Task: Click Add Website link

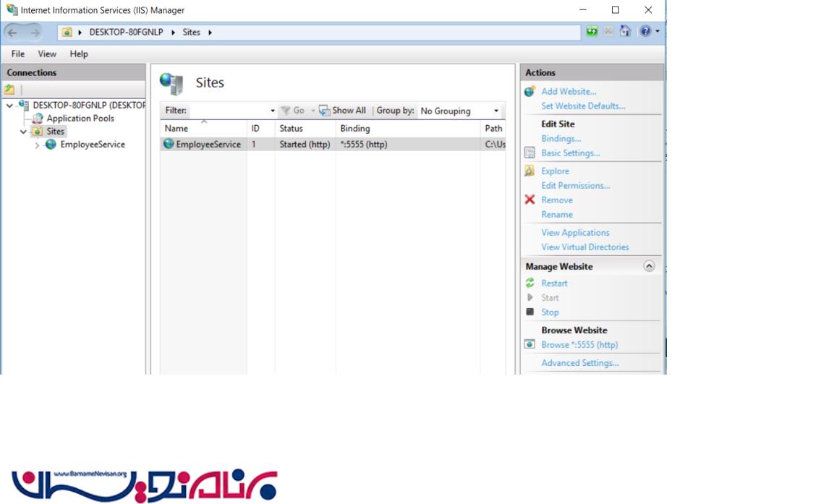Action: [569, 91]
